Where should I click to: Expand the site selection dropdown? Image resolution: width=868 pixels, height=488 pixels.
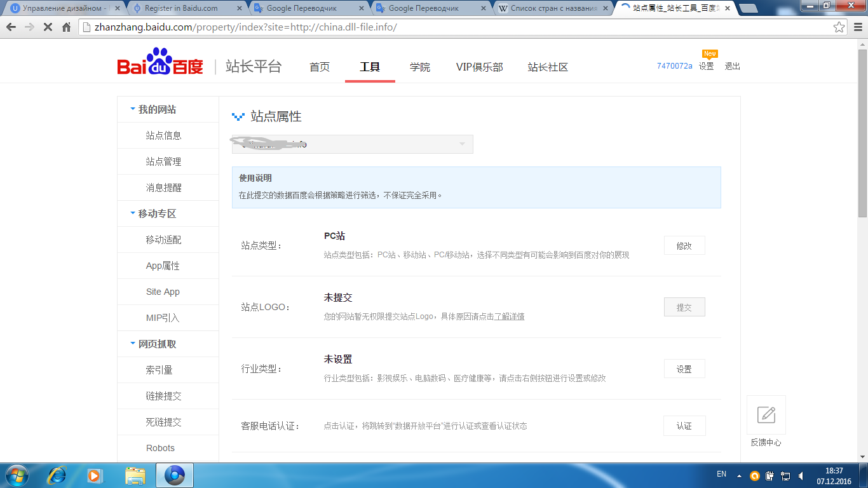[352, 144]
